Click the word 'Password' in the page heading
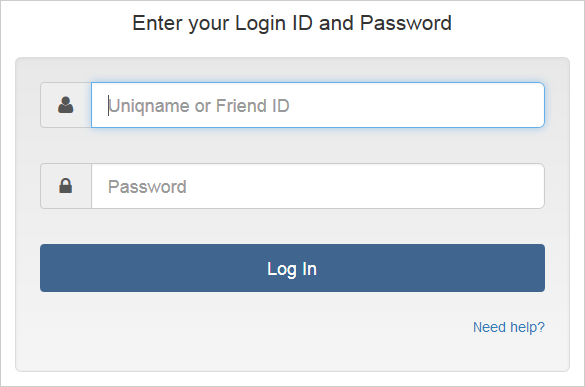This screenshot has height=387, width=585. coord(406,23)
